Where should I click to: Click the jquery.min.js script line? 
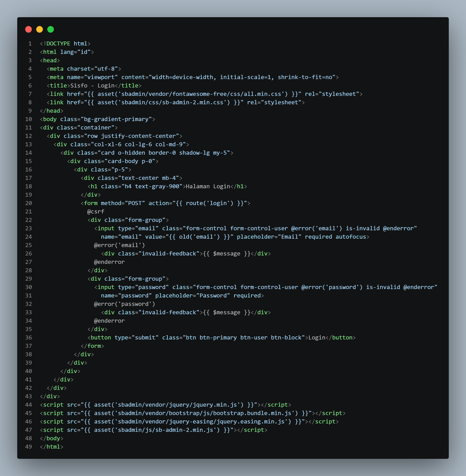165,405
